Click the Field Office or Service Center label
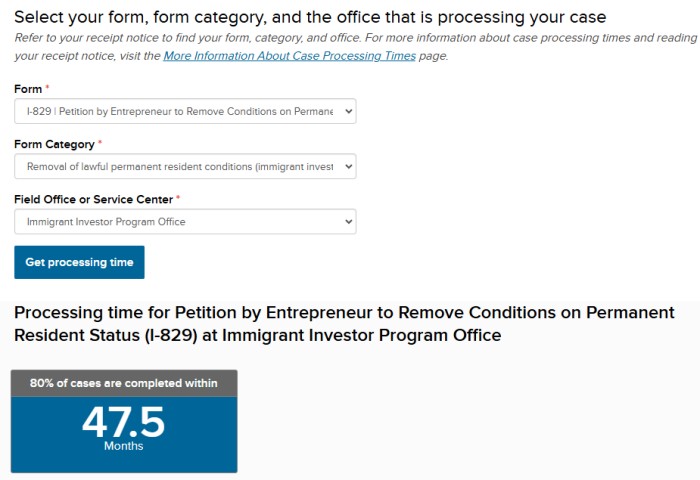 point(93,199)
